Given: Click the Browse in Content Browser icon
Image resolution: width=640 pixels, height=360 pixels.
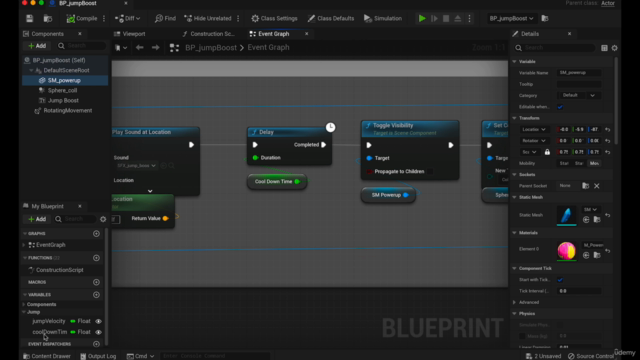Looking at the screenshot, I should pyautogui.click(x=48, y=18).
